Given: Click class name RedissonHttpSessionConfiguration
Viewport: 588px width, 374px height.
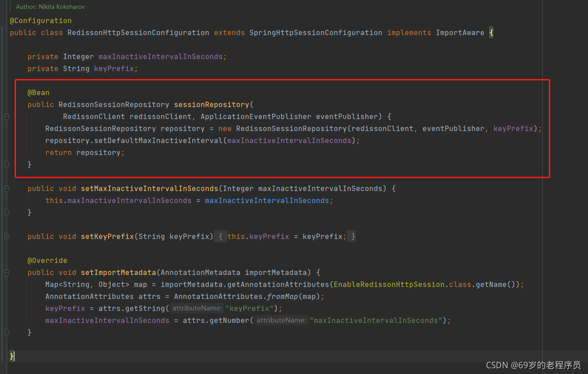Looking at the screenshot, I should click(x=138, y=33).
